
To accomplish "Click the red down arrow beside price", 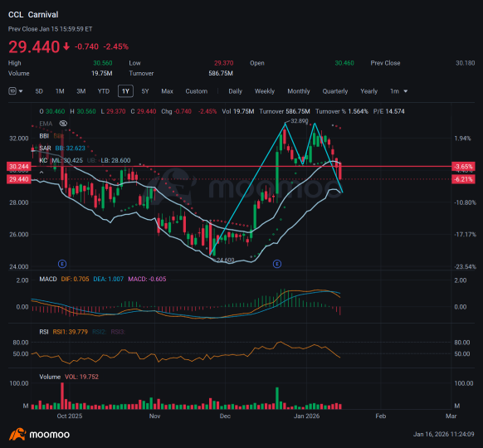I will point(66,46).
